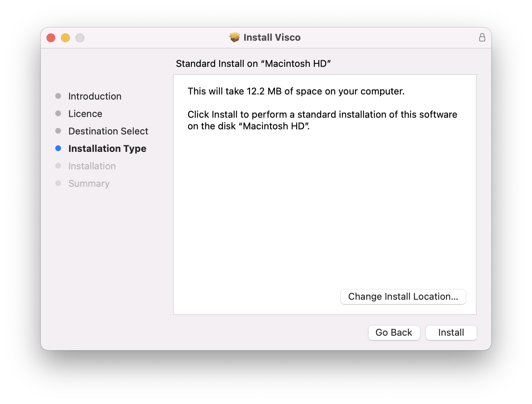Minimize the installer with the yellow button
The image size is (532, 404).
click(65, 38)
